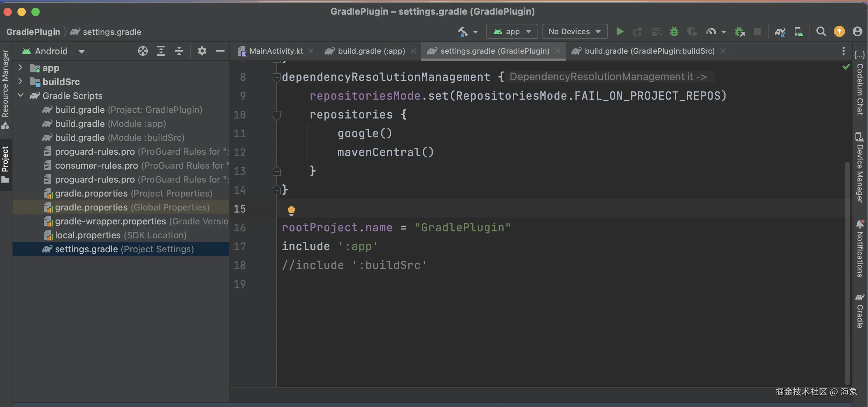This screenshot has height=407, width=868.
Task: Collapse the dependencyResolutionManagement code fold
Action: [276, 77]
